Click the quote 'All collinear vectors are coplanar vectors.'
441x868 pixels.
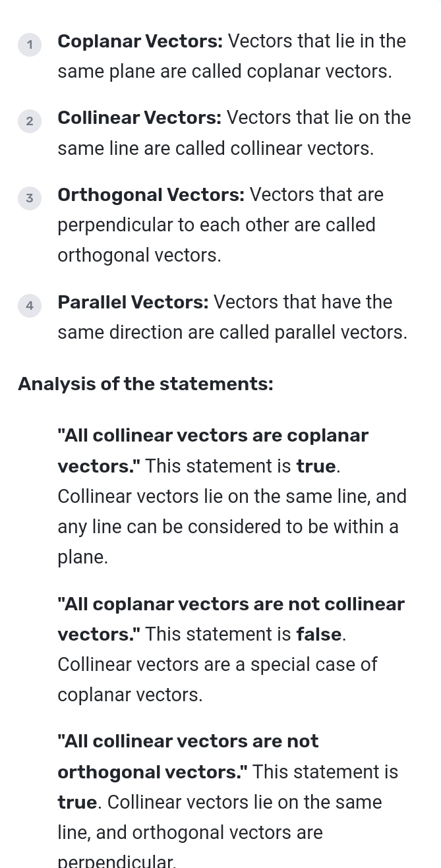tap(212, 436)
